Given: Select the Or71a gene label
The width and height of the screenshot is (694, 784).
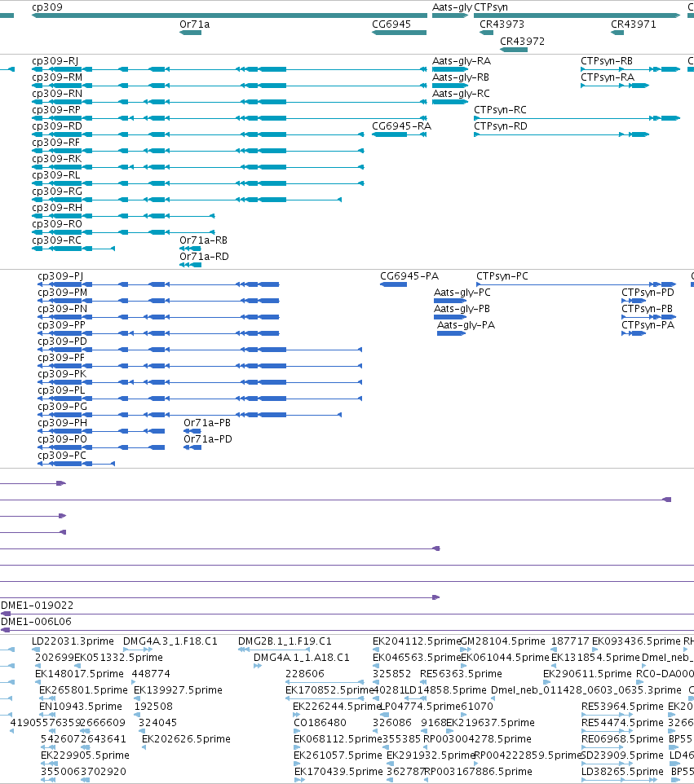Looking at the screenshot, I should (x=195, y=24).
